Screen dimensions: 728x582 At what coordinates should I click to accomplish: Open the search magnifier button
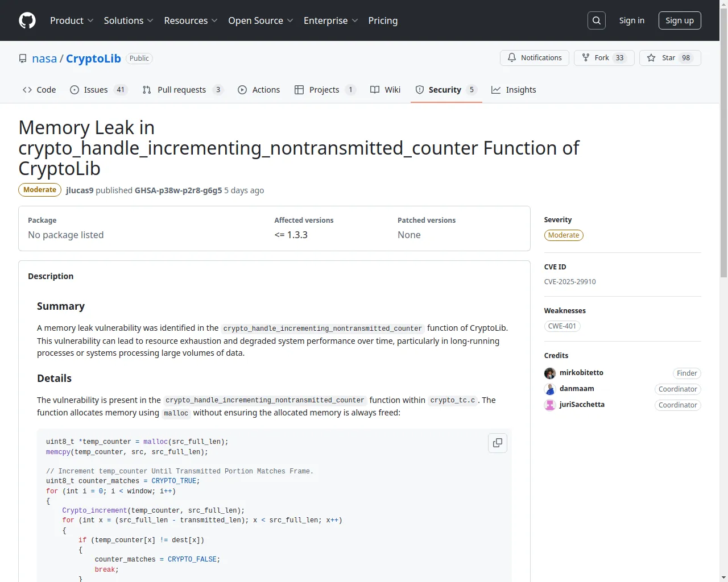(x=597, y=20)
